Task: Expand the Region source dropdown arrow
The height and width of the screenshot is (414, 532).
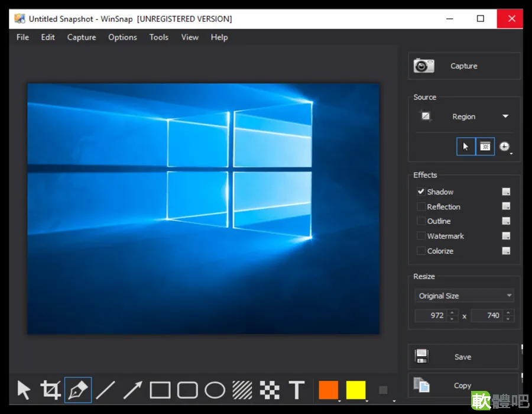Action: 505,116
